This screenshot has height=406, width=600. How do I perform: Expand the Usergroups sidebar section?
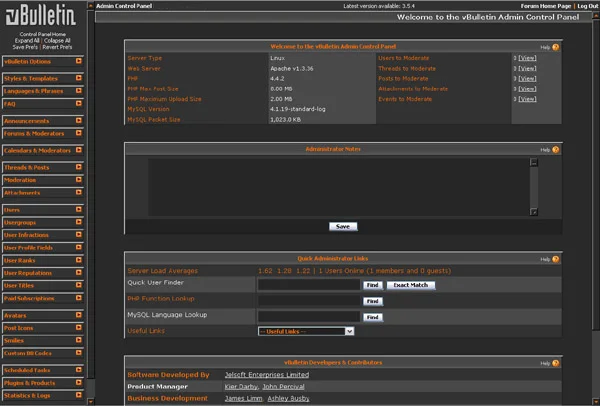click(43, 222)
